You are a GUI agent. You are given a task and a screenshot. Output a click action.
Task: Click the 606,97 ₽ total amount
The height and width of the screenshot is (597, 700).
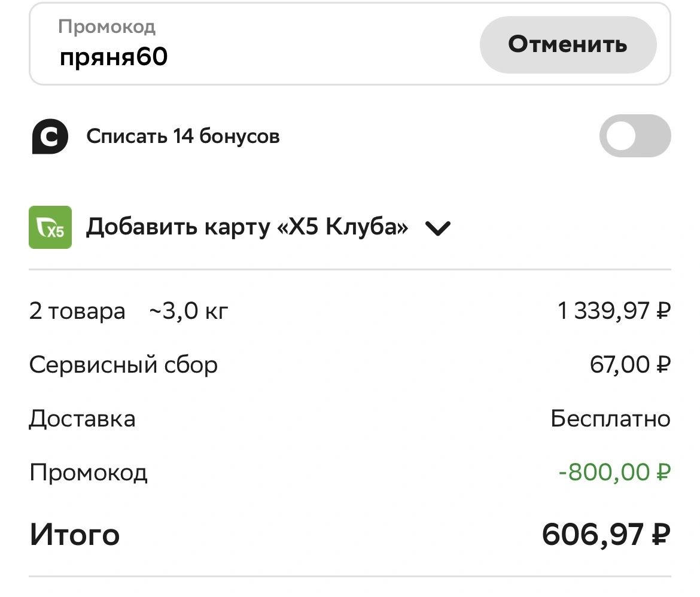click(606, 534)
